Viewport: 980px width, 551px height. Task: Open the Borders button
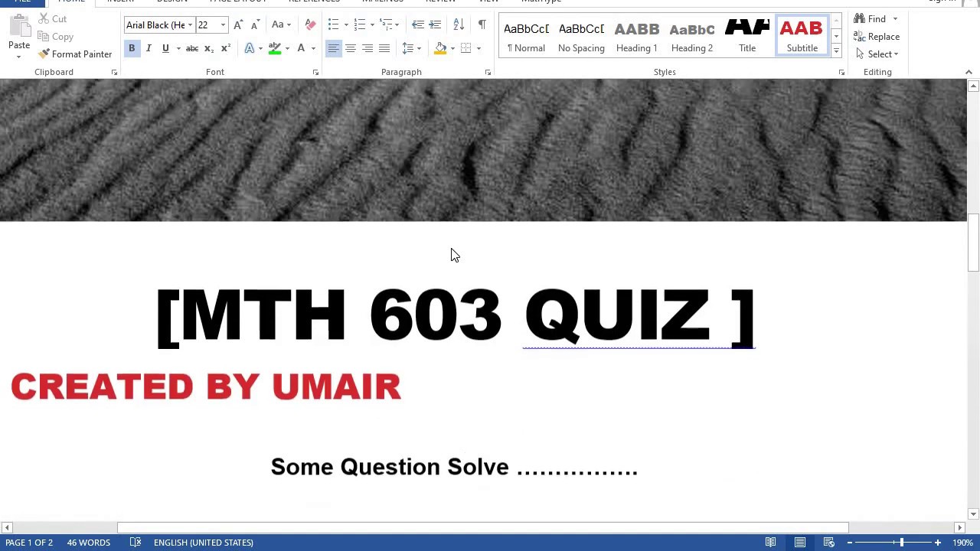[465, 48]
